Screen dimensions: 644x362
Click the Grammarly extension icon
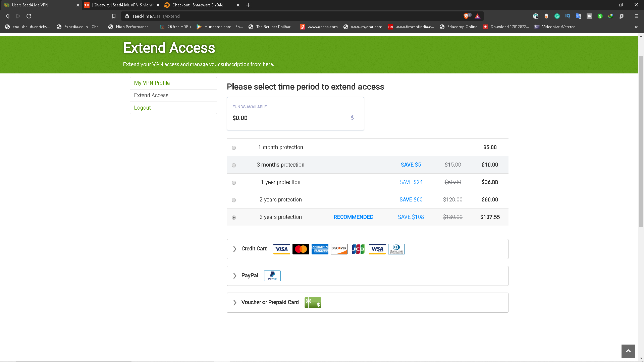point(557,16)
